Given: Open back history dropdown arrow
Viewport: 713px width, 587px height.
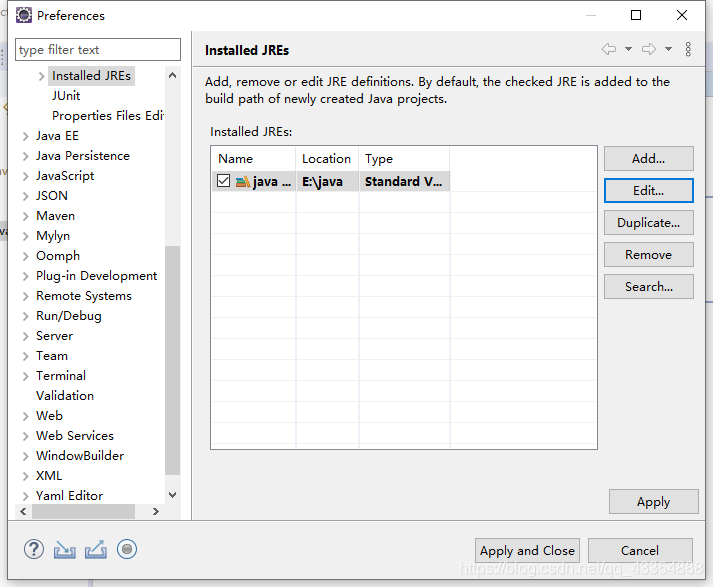Looking at the screenshot, I should click(x=628, y=49).
